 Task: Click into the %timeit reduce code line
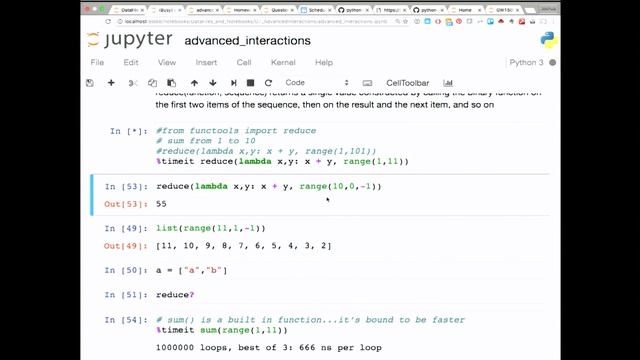(x=282, y=162)
